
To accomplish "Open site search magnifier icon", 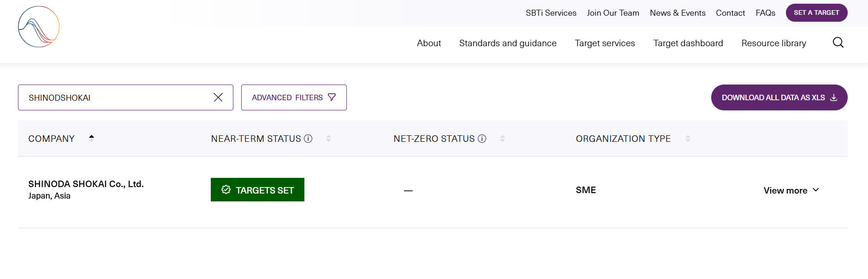I will tap(838, 42).
